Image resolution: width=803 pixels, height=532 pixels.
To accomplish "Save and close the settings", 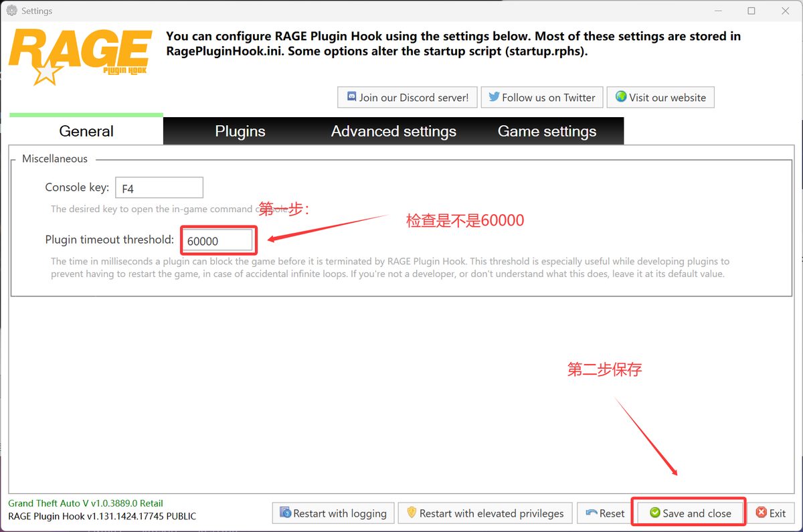I will tap(690, 513).
